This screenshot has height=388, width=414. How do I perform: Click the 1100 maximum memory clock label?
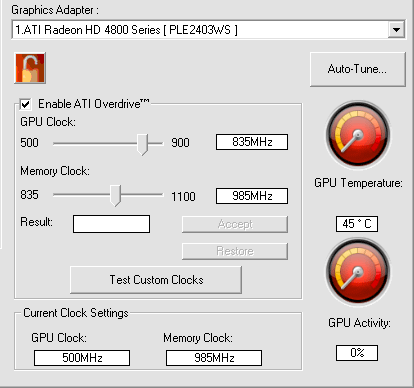click(x=183, y=197)
